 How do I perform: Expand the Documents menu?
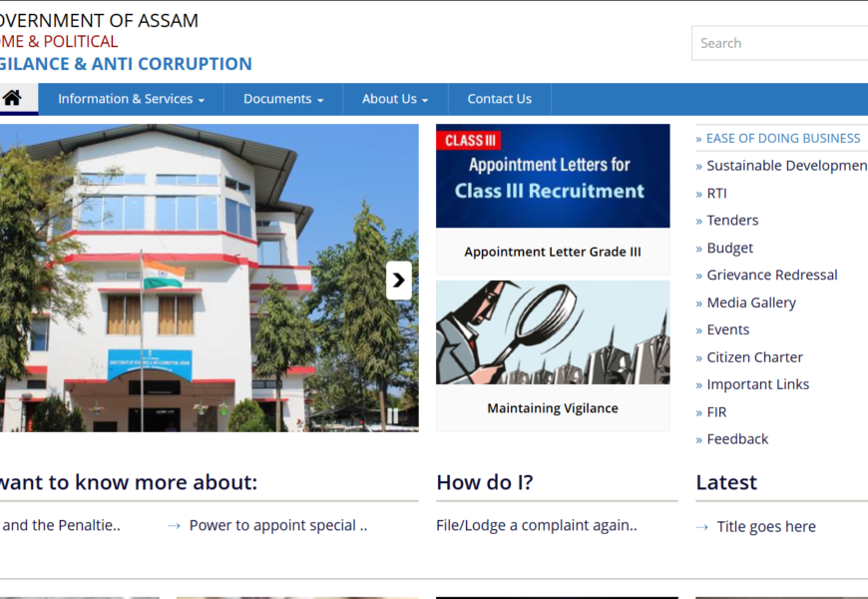[x=283, y=99]
